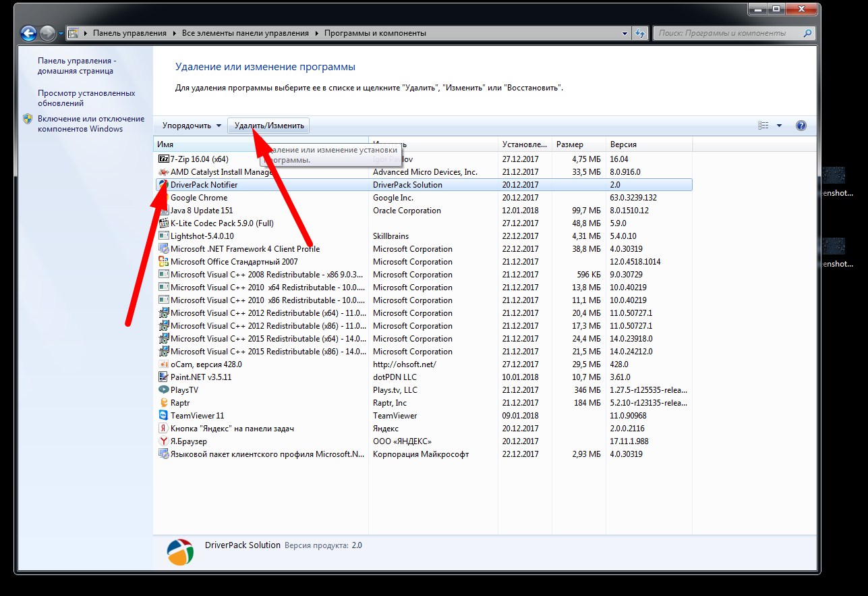This screenshot has height=596, width=868.
Task: Click the search programs input field
Action: click(x=728, y=33)
